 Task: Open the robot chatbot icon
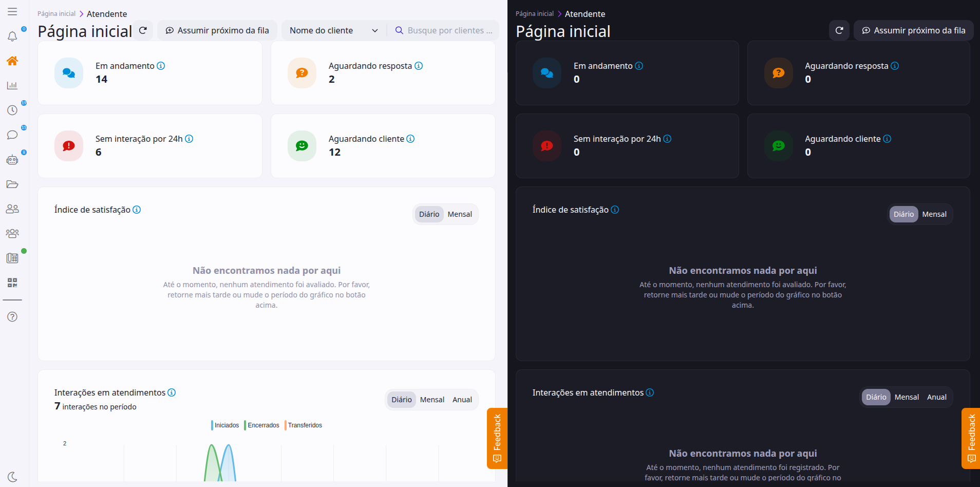(x=12, y=160)
